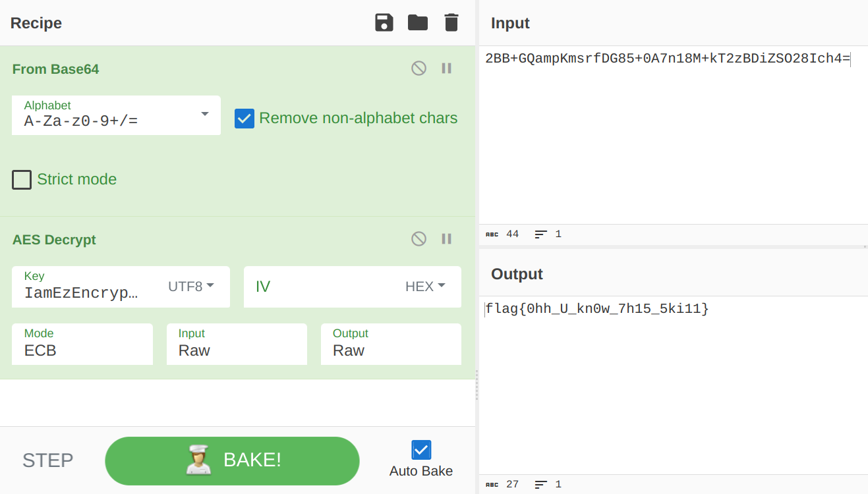Click in the Input text area
Image resolution: width=868 pixels, height=494 pixels.
point(672,132)
